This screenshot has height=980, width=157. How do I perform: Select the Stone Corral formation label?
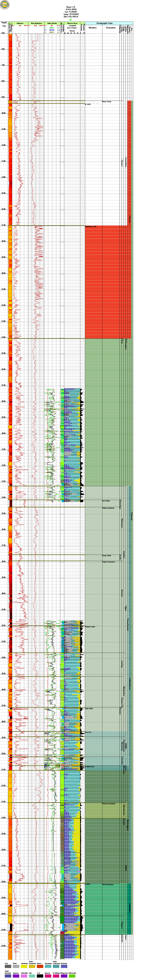click(x=107, y=102)
